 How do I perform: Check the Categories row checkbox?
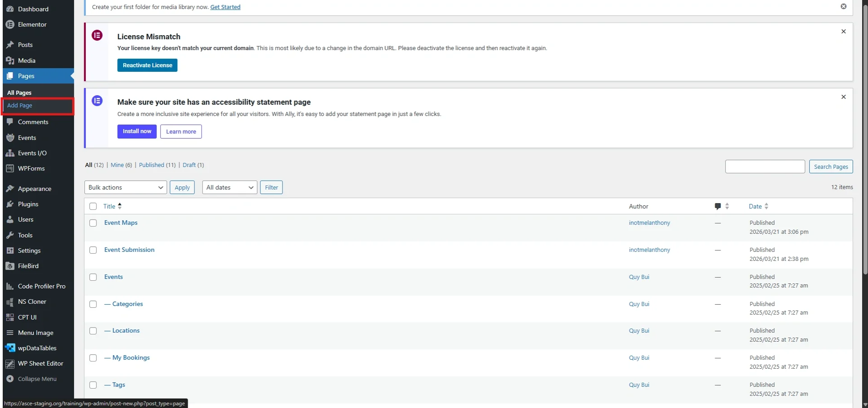pyautogui.click(x=93, y=304)
